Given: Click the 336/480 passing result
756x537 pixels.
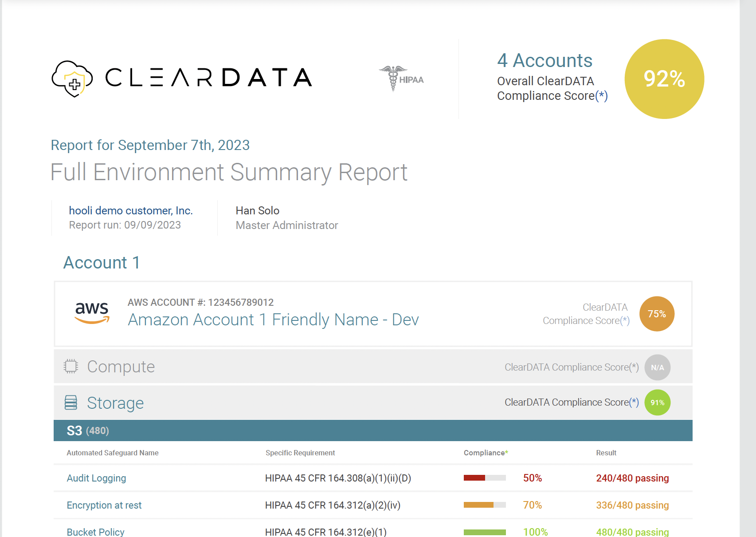Looking at the screenshot, I should coord(632,505).
